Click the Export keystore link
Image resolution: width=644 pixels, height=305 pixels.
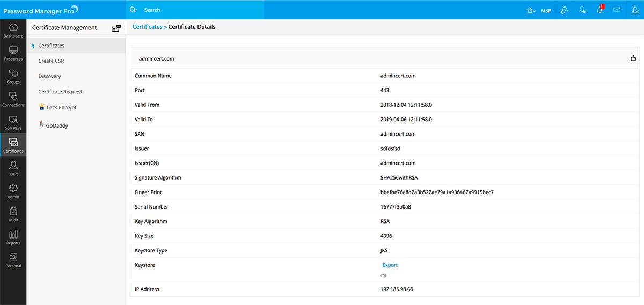click(390, 265)
